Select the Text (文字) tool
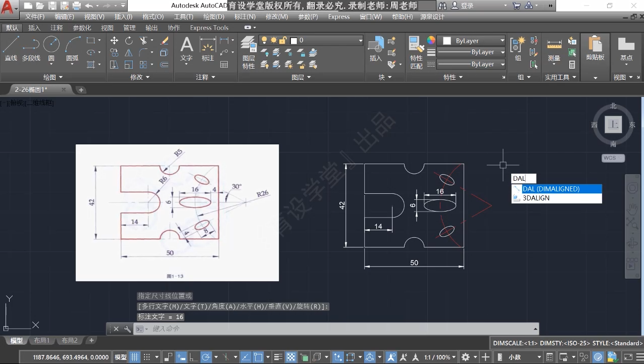 tap(186, 48)
